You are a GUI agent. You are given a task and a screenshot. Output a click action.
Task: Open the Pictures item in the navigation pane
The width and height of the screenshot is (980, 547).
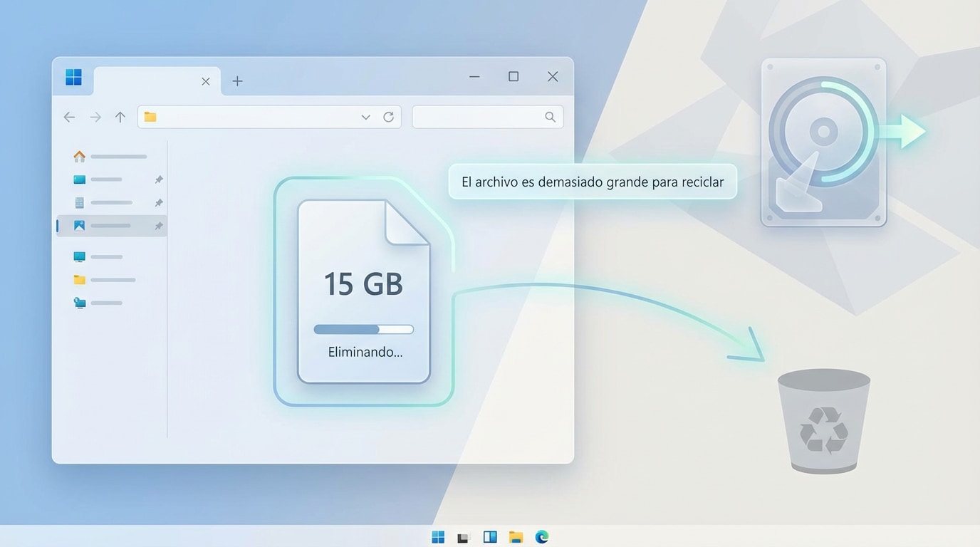pyautogui.click(x=80, y=226)
